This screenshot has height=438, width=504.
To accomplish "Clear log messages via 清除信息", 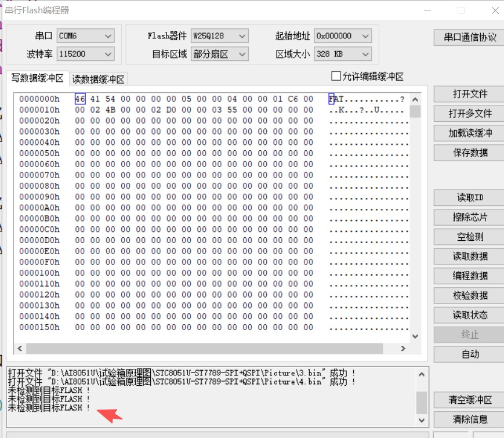I will [467, 419].
